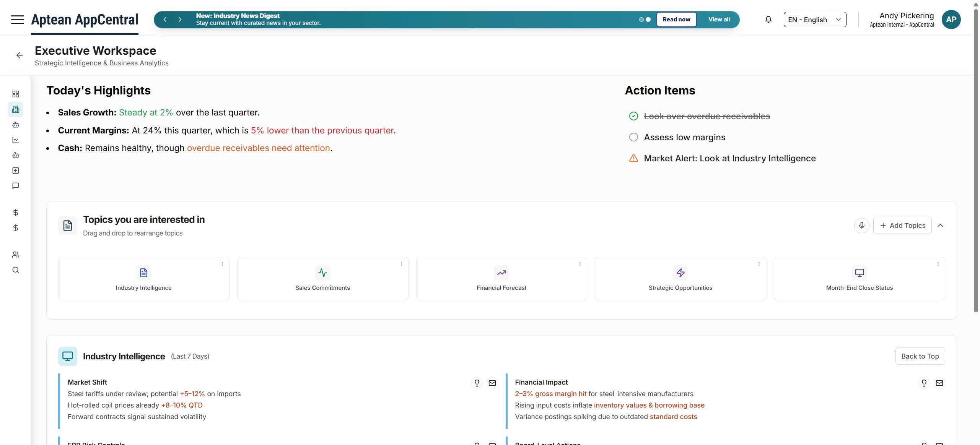Open the users icon in the sidebar
The image size is (980, 445).
(16, 255)
